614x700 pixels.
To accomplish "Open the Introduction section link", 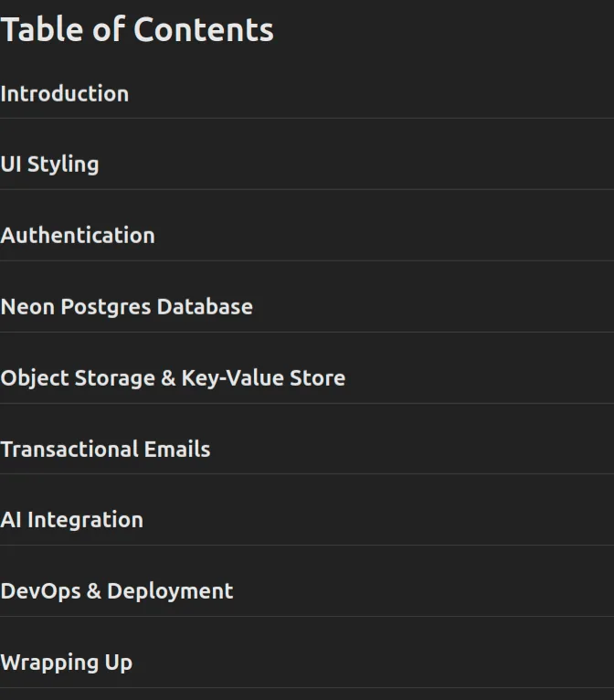I will tap(65, 94).
